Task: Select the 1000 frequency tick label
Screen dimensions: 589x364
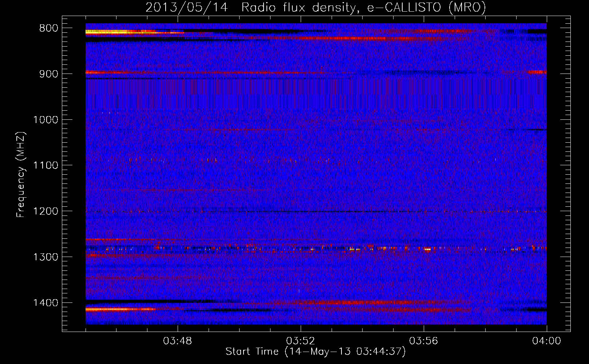Action: tap(46, 120)
